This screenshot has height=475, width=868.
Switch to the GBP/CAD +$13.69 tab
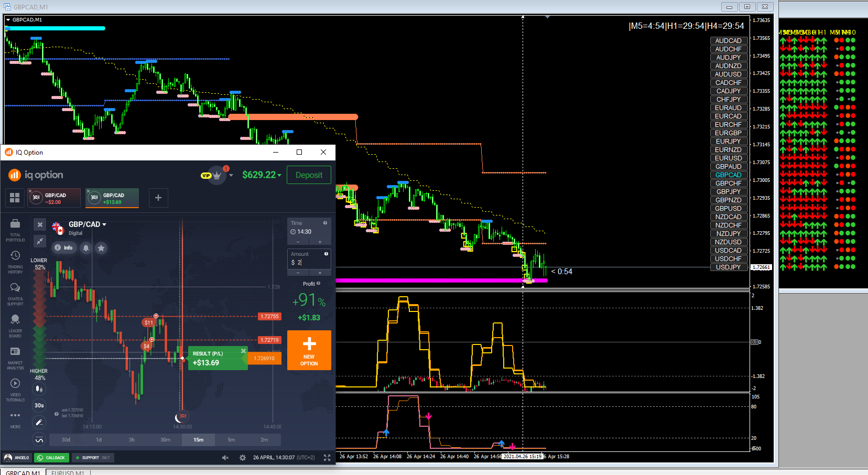pyautogui.click(x=112, y=198)
